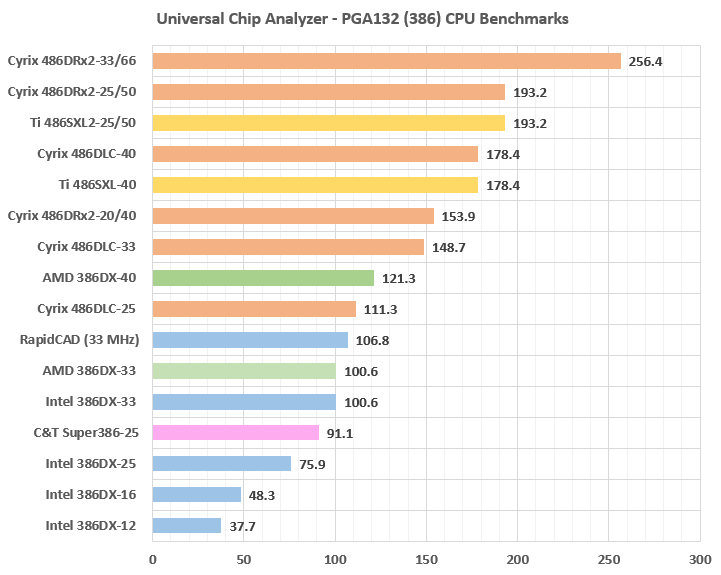Click the Cyrix 486DLC-40 label
Viewport: 721px width, 575px height.
click(86, 154)
